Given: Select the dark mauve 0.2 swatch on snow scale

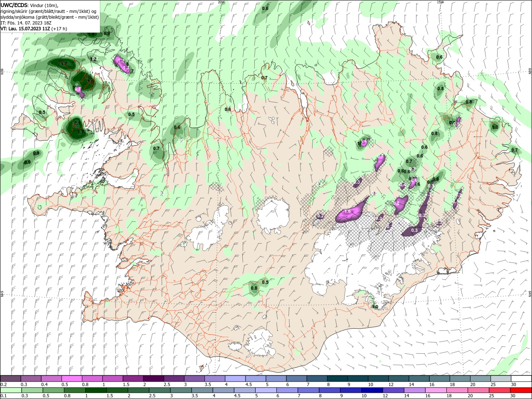Looking at the screenshot, I should coord(10,379).
